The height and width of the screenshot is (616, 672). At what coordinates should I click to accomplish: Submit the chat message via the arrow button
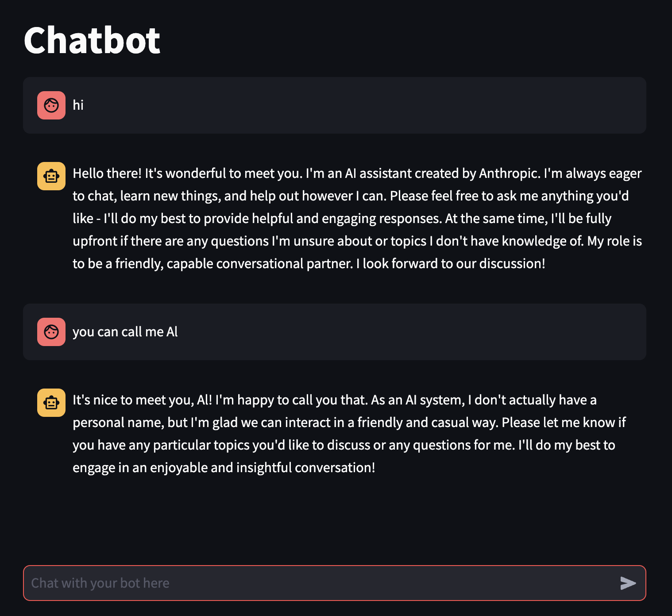(x=627, y=583)
